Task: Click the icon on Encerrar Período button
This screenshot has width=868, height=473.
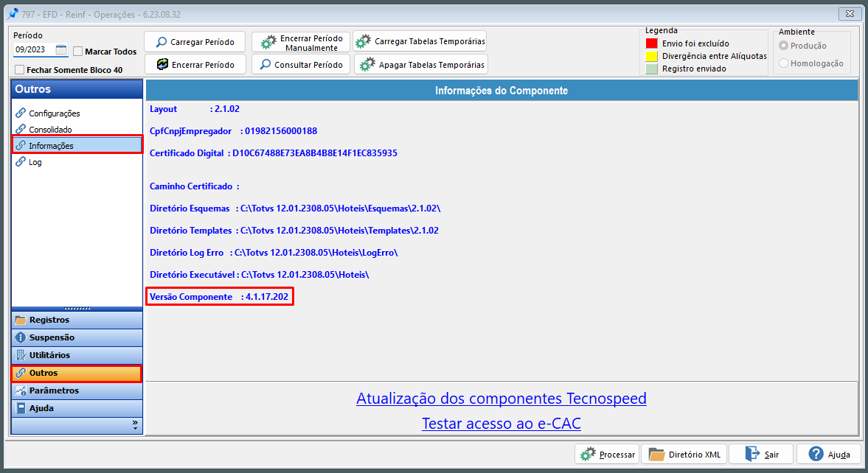Action: pyautogui.click(x=162, y=64)
